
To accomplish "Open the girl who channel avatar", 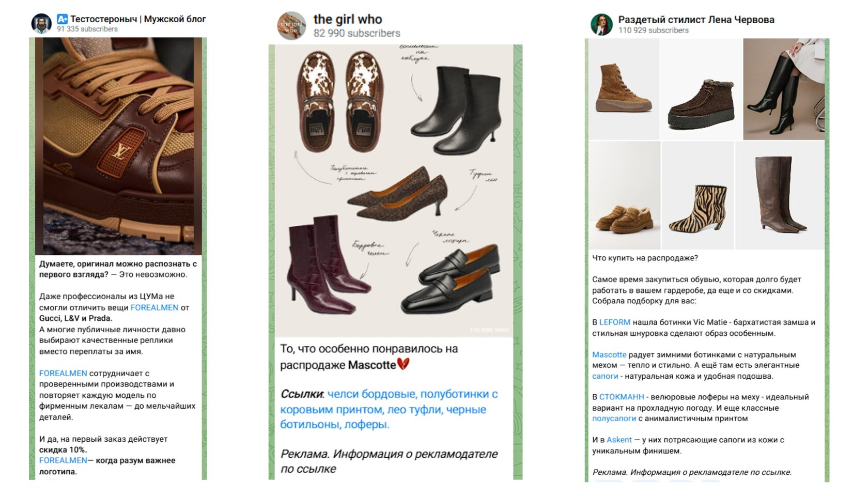I will coord(291,25).
